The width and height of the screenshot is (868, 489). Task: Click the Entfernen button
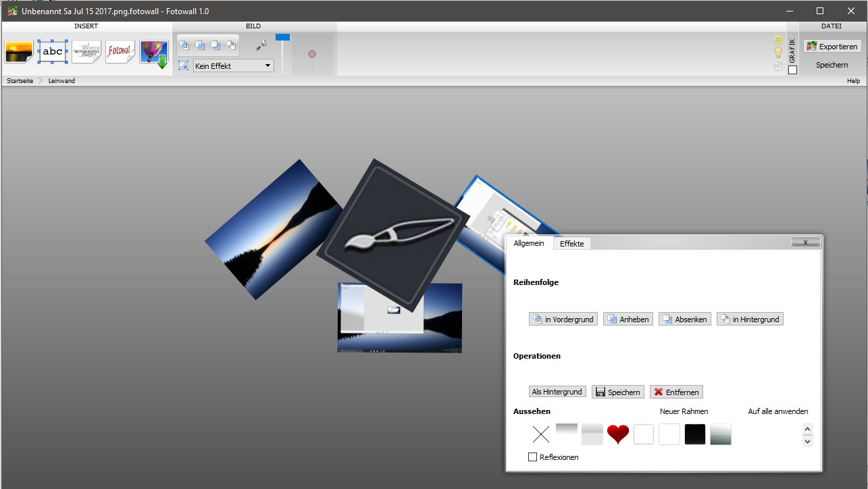pyautogui.click(x=676, y=392)
